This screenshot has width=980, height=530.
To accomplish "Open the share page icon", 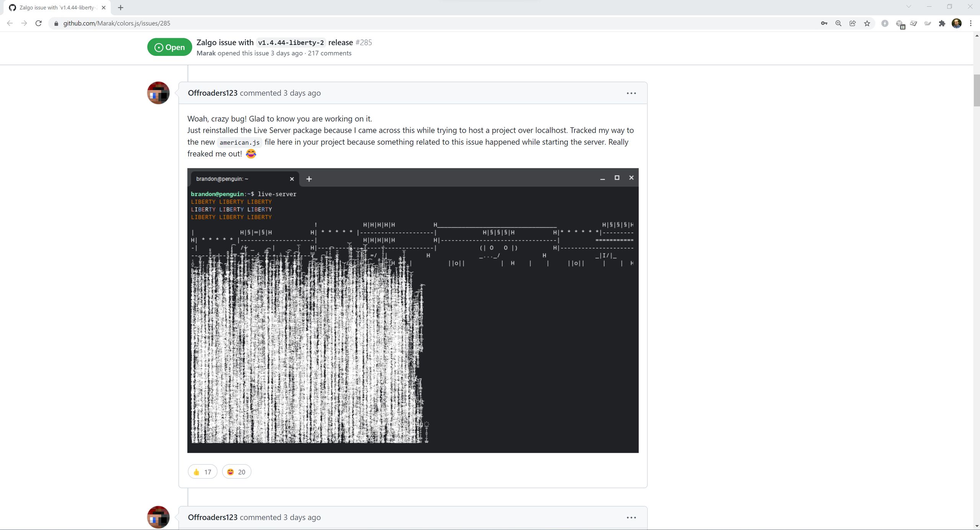I will pyautogui.click(x=853, y=23).
